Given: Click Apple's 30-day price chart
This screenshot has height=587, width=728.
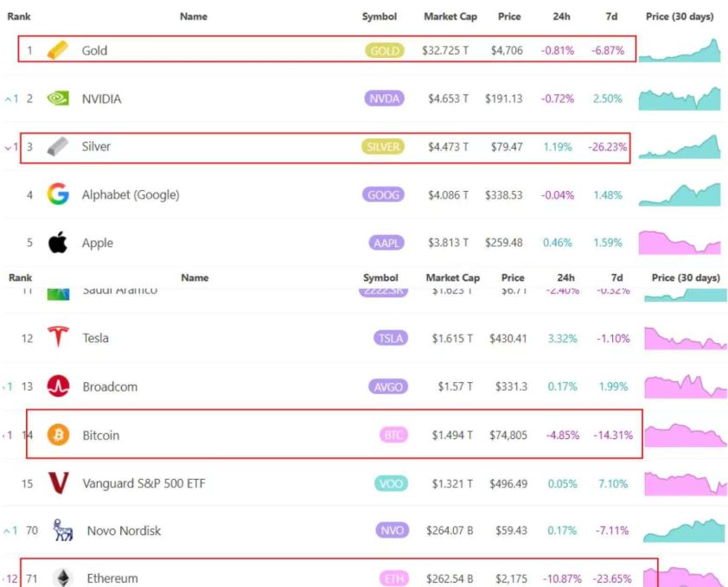Looking at the screenshot, I should tap(680, 242).
